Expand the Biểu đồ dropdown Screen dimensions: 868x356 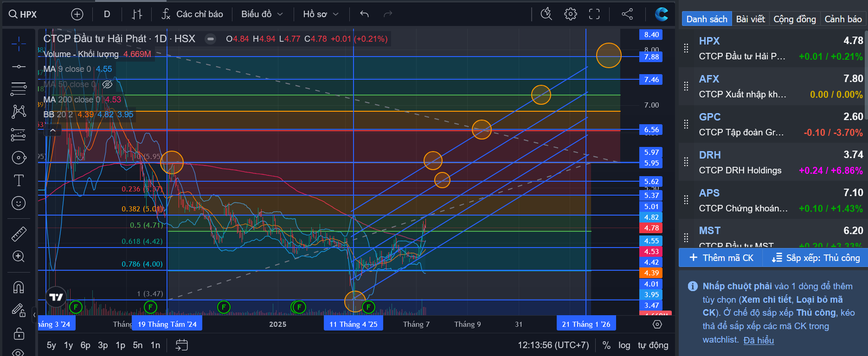tap(262, 14)
